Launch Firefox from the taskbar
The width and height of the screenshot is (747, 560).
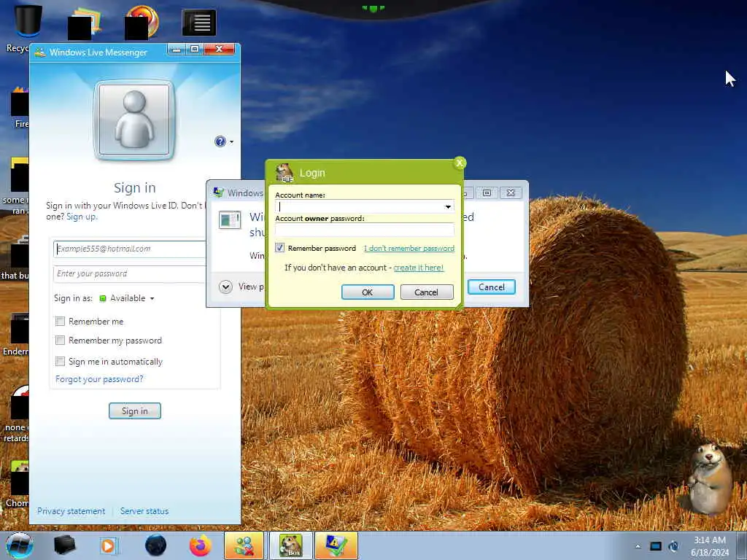pyautogui.click(x=201, y=545)
